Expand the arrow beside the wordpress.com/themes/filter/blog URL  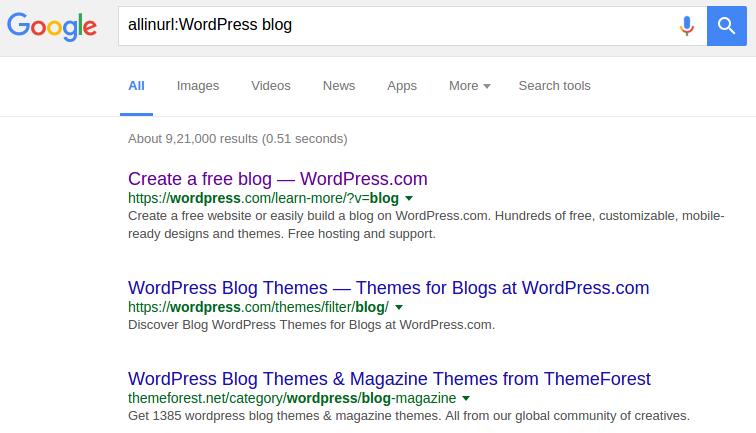pos(399,307)
